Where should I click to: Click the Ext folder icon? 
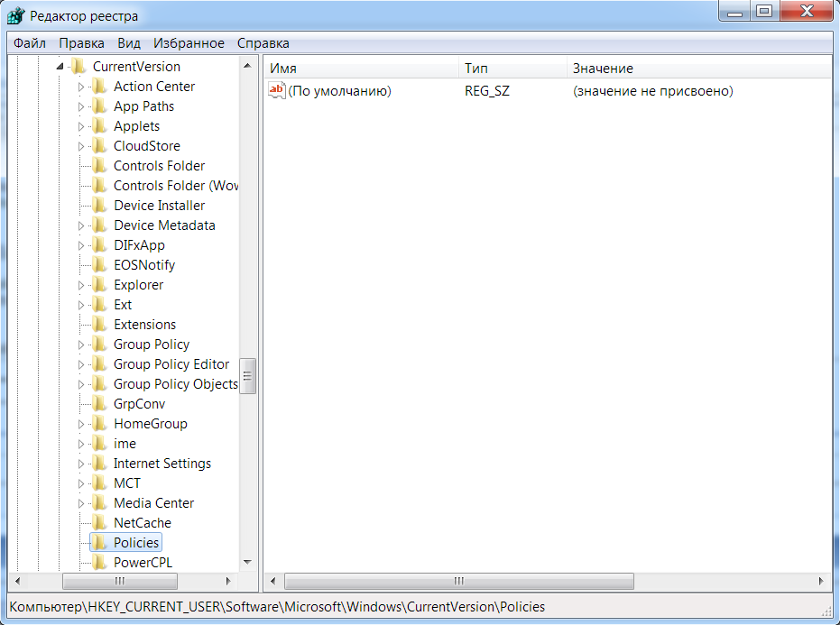99,304
